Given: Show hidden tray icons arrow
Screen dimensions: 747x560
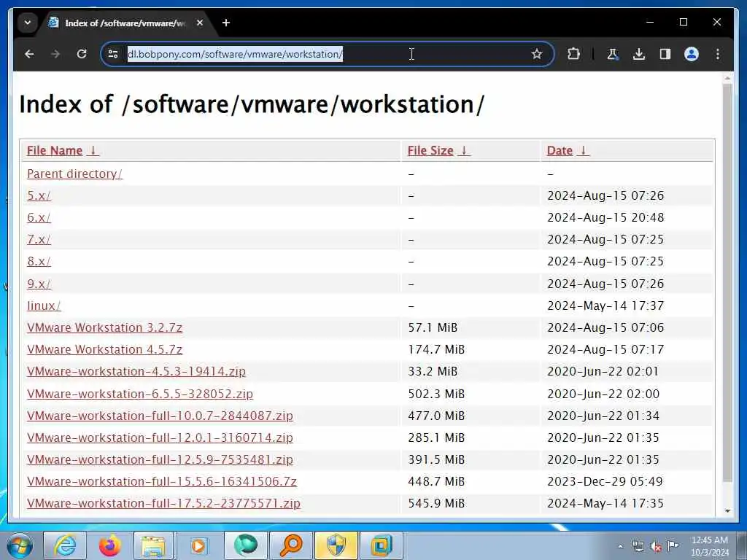Looking at the screenshot, I should click(620, 546).
